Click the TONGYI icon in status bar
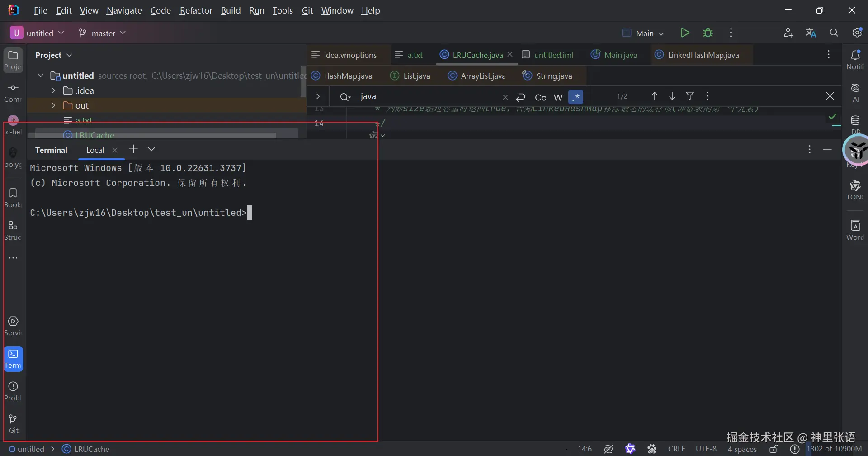Screen dimensions: 868x456 pyautogui.click(x=630, y=449)
